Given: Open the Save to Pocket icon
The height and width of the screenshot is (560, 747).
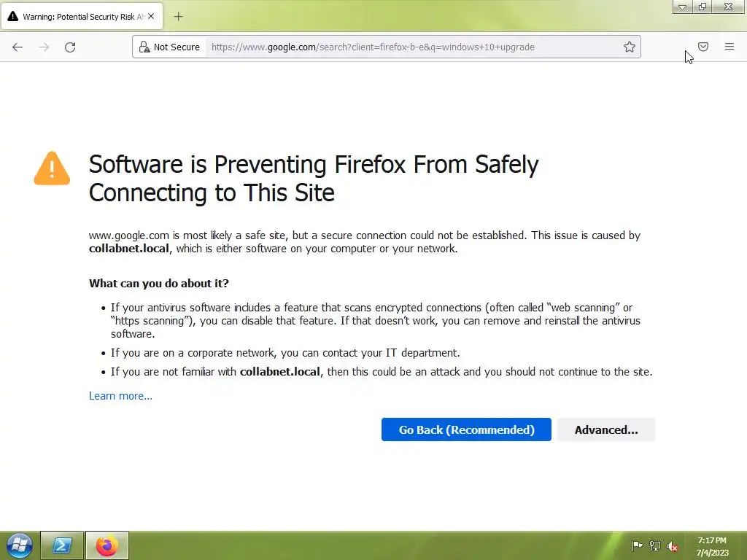Looking at the screenshot, I should [703, 47].
